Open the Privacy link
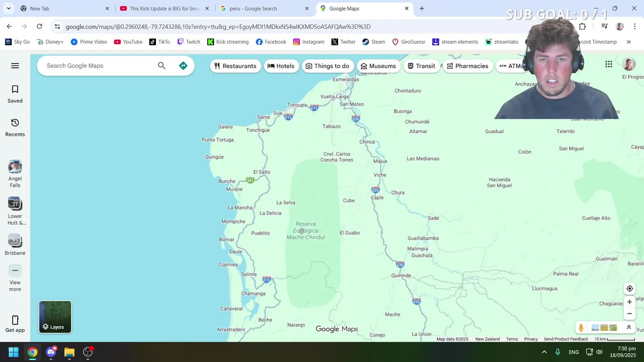 point(531,339)
